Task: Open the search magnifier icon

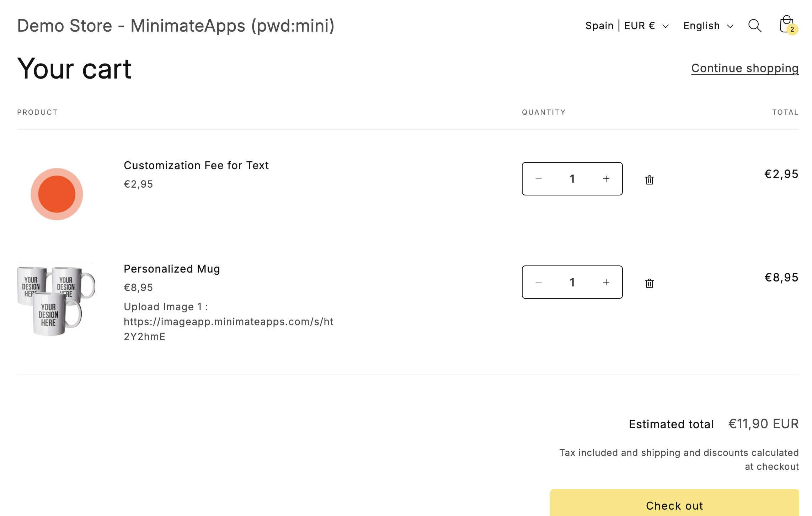Action: tap(754, 26)
